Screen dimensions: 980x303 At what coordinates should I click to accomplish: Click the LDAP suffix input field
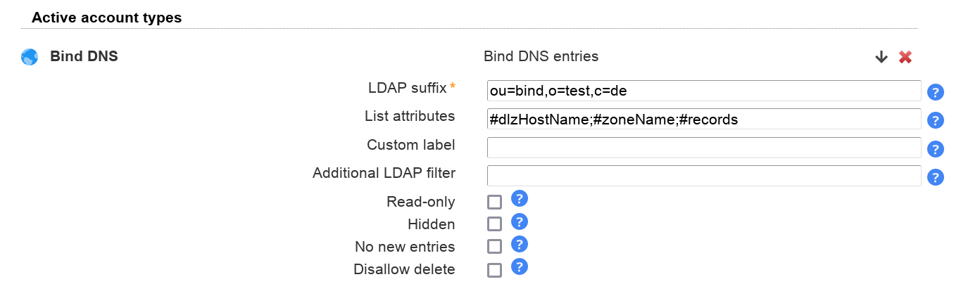(704, 91)
